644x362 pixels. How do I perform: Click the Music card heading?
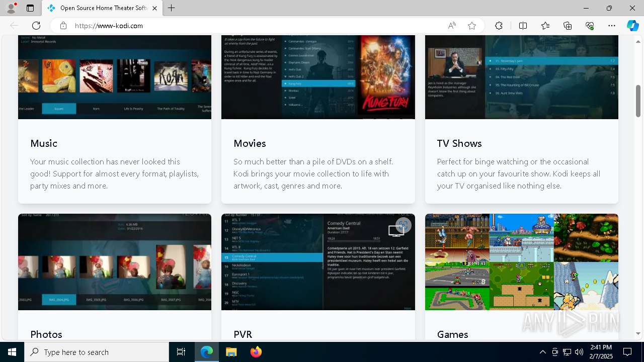click(x=44, y=143)
